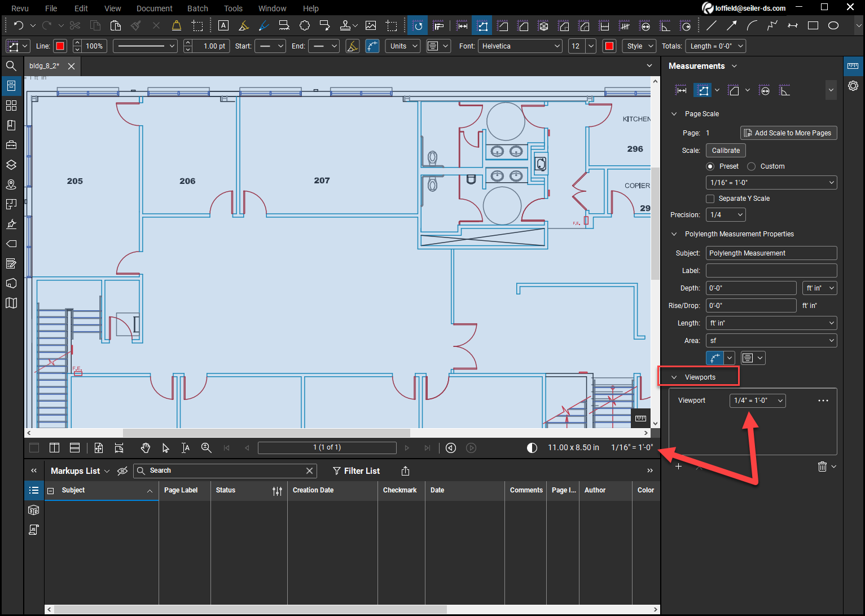This screenshot has height=616, width=865.
Task: Click the add viewport plus button
Action: click(x=678, y=467)
